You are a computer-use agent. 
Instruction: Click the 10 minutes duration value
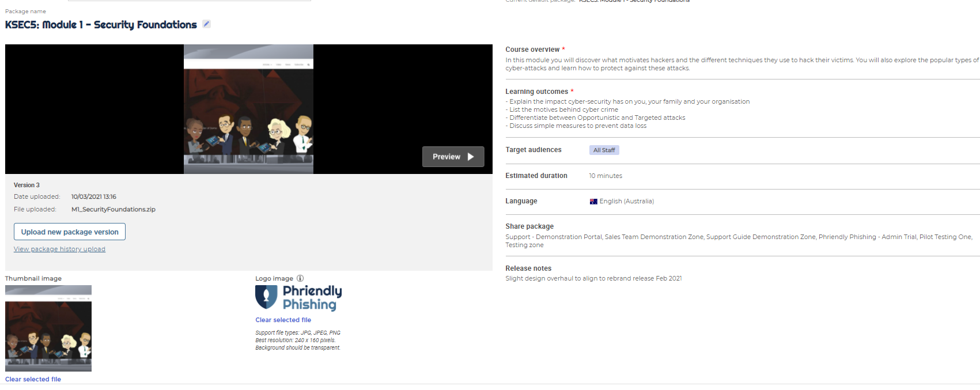click(606, 176)
